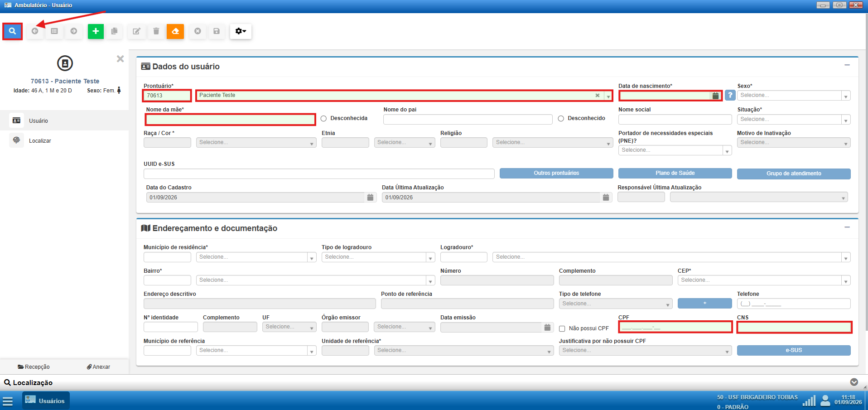
Task: Go to next record with forward arrow
Action: point(74,31)
